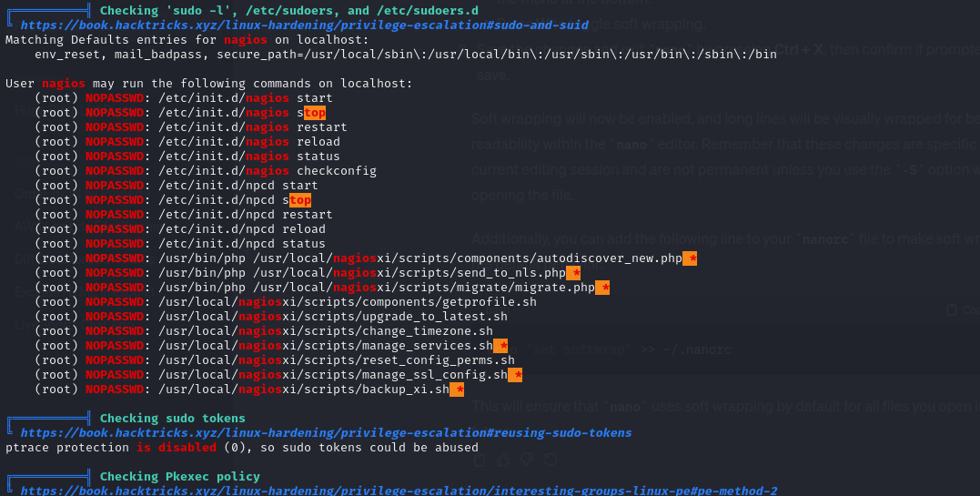This screenshot has width=980, height=496.
Task: Click the change_timezone.sh entry
Action: pos(264,331)
